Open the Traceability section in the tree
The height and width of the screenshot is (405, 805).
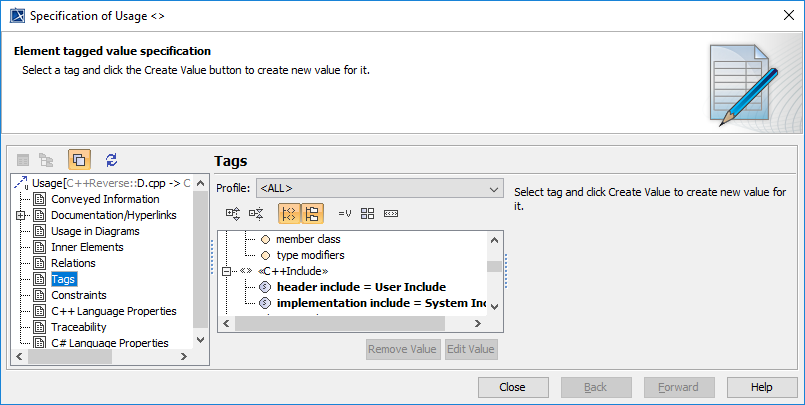[x=79, y=327]
